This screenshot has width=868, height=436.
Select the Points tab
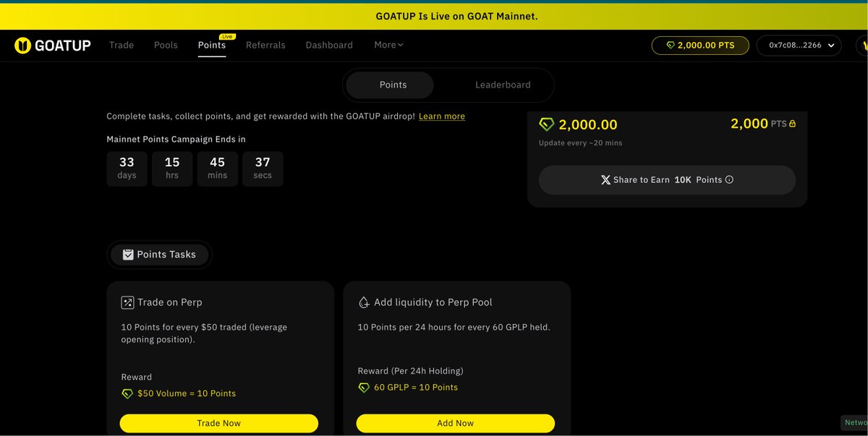pyautogui.click(x=390, y=85)
